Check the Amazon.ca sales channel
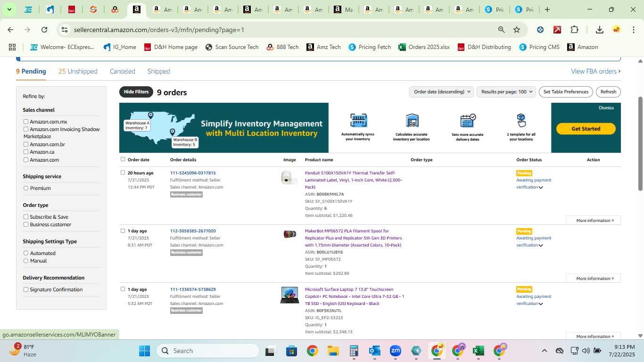Viewport: 644px width, 362px height. 26,152
